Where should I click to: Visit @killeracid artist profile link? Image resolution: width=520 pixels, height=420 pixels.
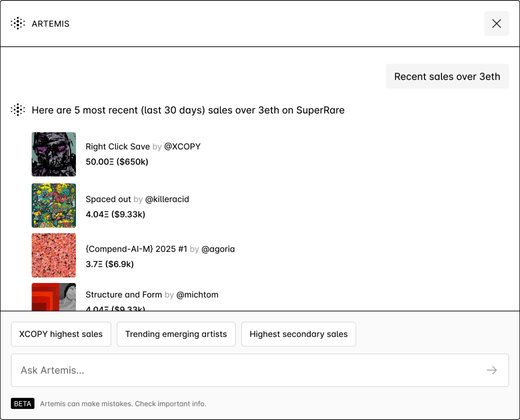[167, 199]
